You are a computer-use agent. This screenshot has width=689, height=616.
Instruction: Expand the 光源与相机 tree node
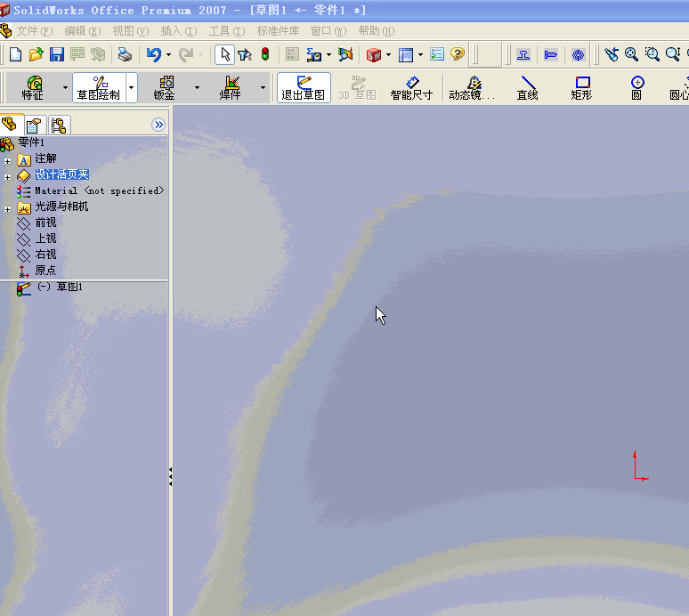(7, 209)
